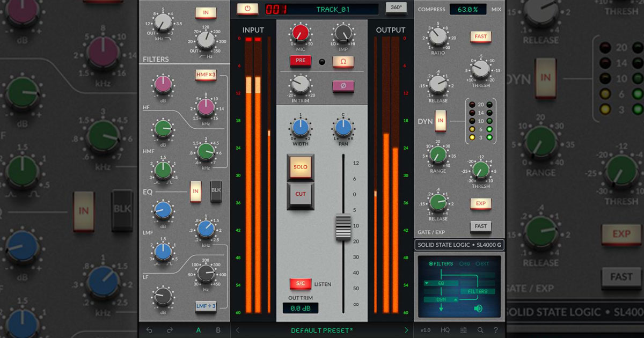644x338 pixels.
Task: Toggle the red power bypass button
Action: point(247,9)
